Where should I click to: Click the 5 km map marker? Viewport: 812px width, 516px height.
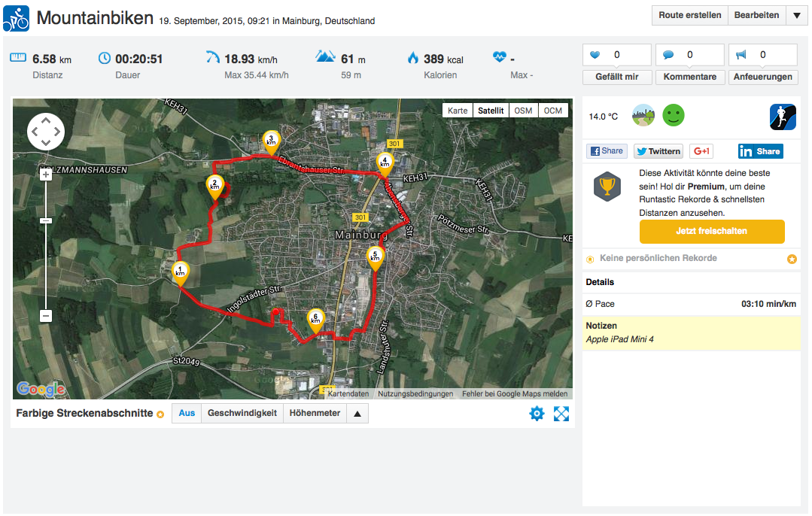(375, 259)
